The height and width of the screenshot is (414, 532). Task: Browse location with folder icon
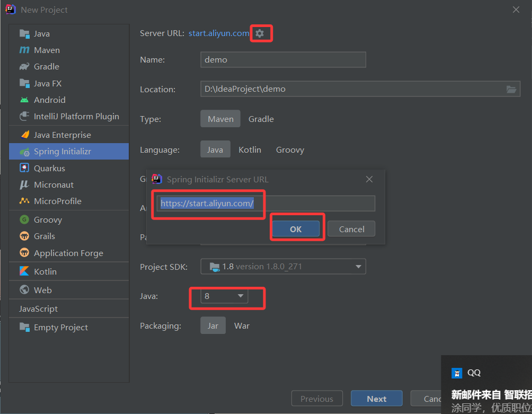coord(511,89)
